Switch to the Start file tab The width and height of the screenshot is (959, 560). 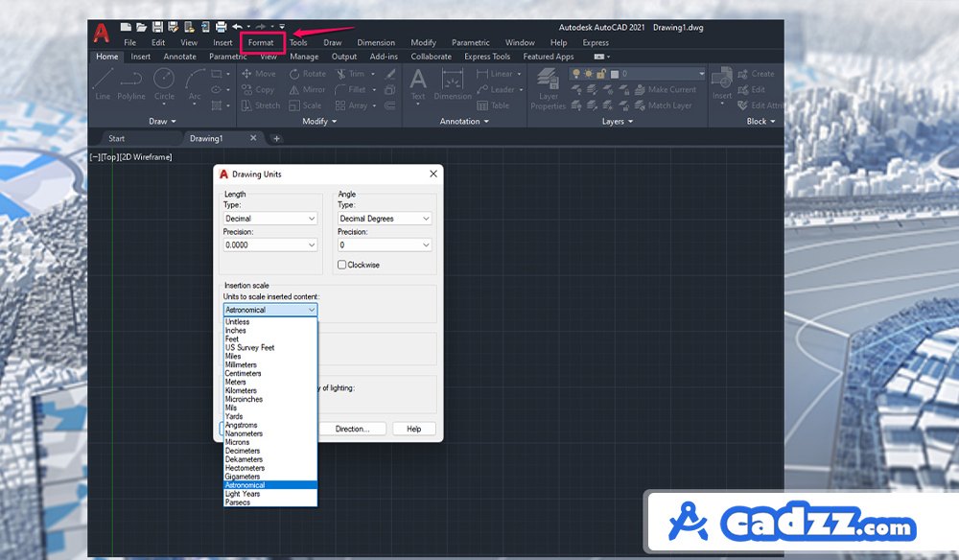117,138
